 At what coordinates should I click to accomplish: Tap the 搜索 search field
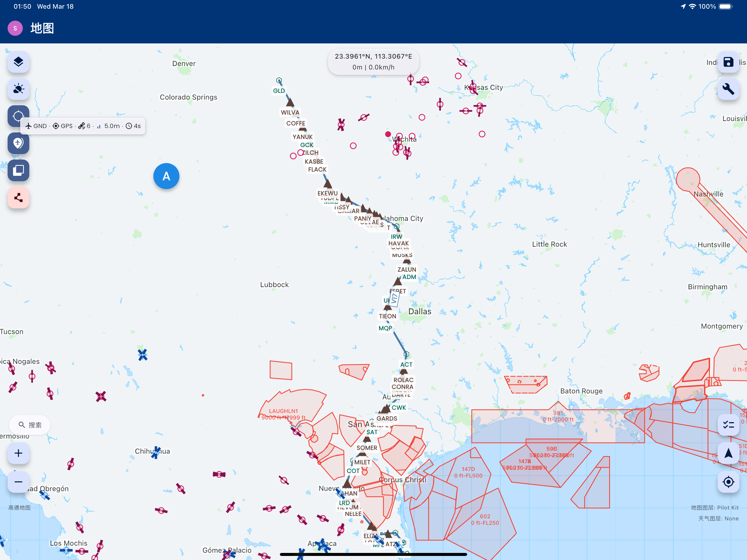pyautogui.click(x=30, y=425)
